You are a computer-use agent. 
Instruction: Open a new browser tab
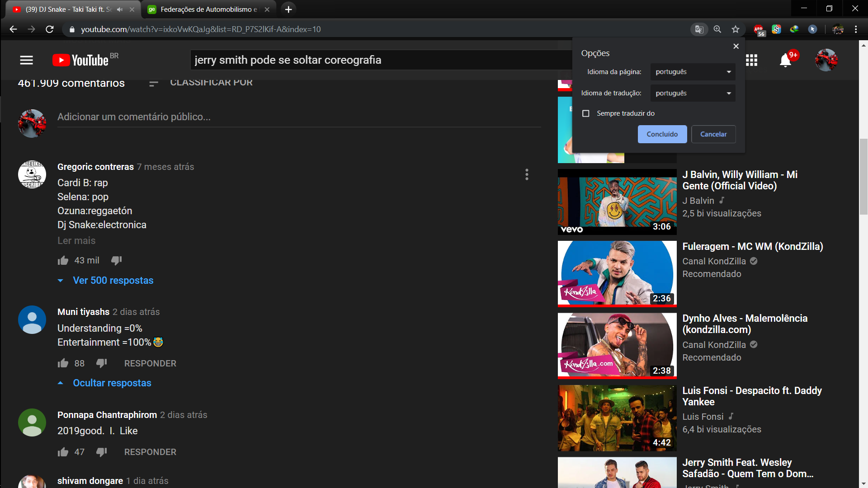(x=288, y=9)
